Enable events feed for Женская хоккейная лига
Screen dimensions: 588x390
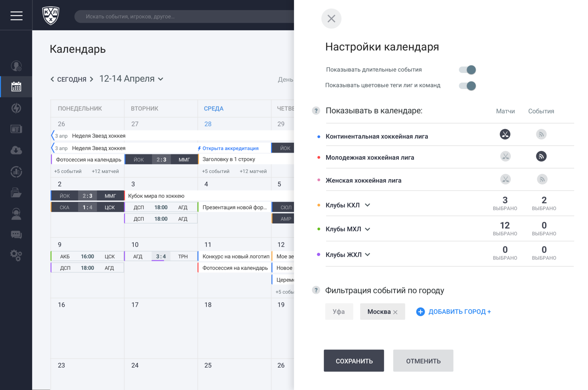542,179
